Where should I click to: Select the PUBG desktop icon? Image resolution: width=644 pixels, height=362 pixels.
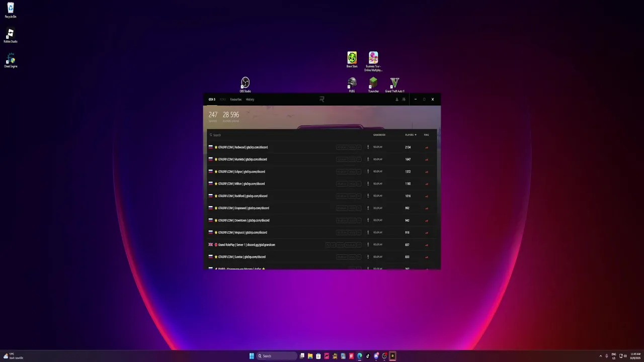[352, 84]
